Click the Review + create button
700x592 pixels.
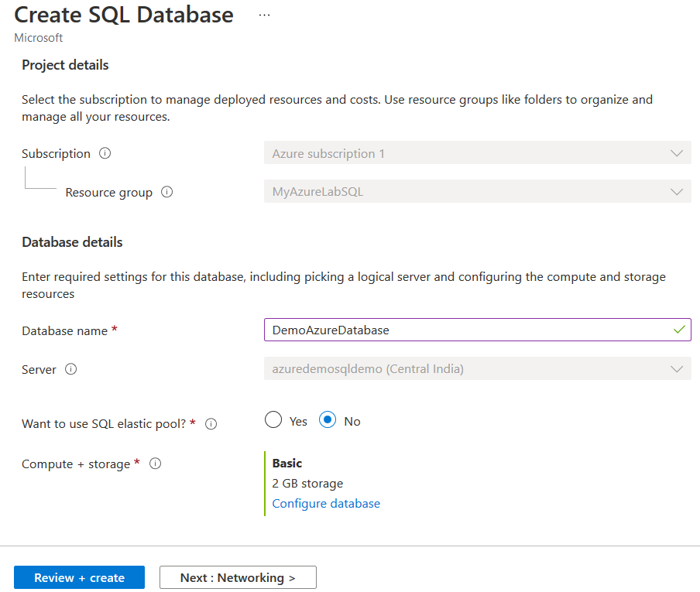tap(79, 577)
